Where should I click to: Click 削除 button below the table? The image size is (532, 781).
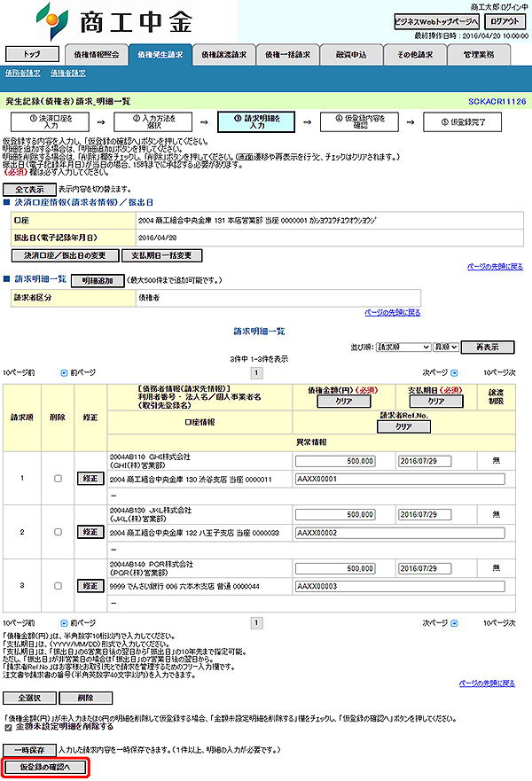(x=86, y=698)
